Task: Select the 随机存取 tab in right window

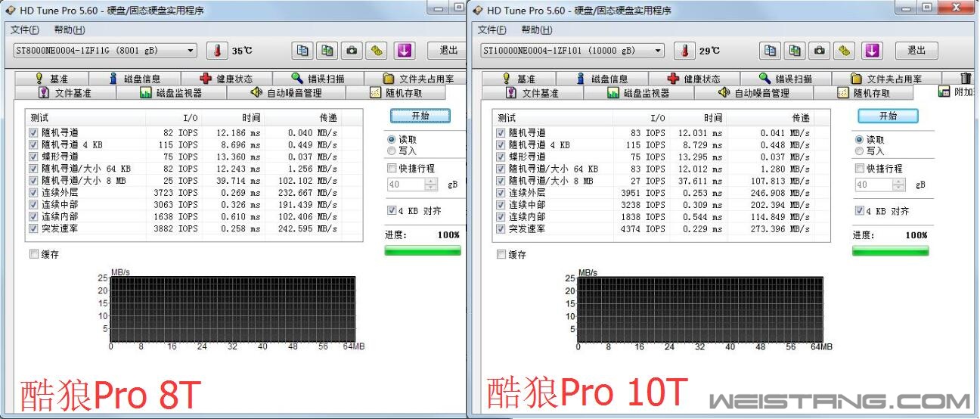Action: pyautogui.click(x=864, y=93)
